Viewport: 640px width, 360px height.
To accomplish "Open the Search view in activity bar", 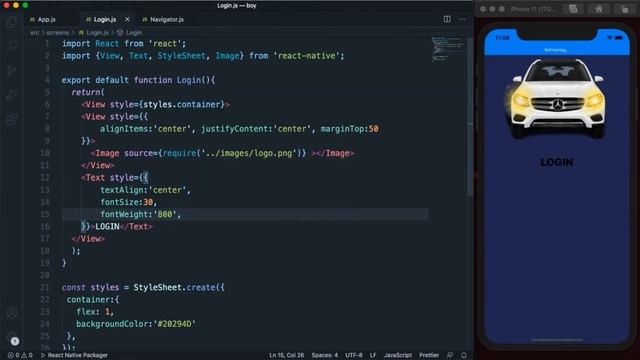I will point(11,46).
